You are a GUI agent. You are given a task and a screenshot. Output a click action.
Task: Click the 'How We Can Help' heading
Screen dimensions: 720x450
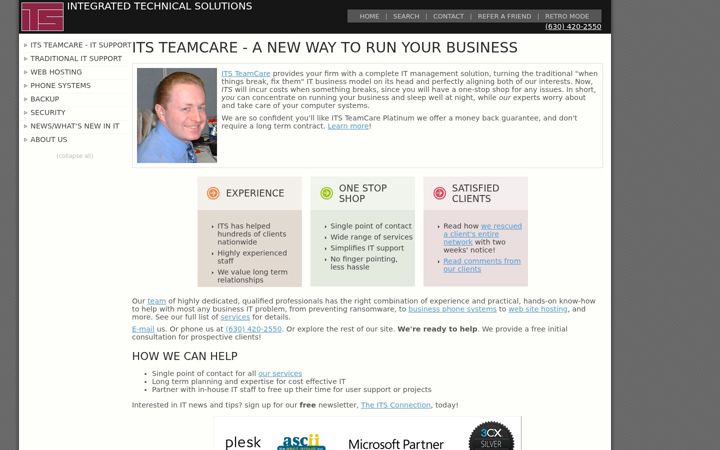point(185,356)
